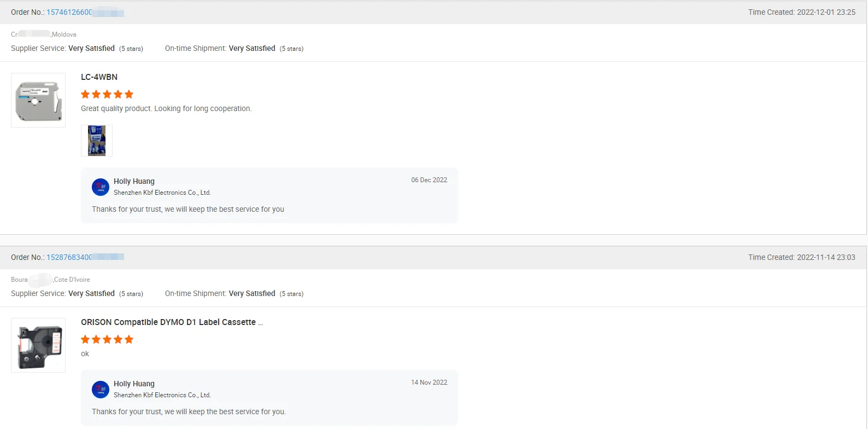
Task: View the customer's review photo attachment
Action: point(97,141)
